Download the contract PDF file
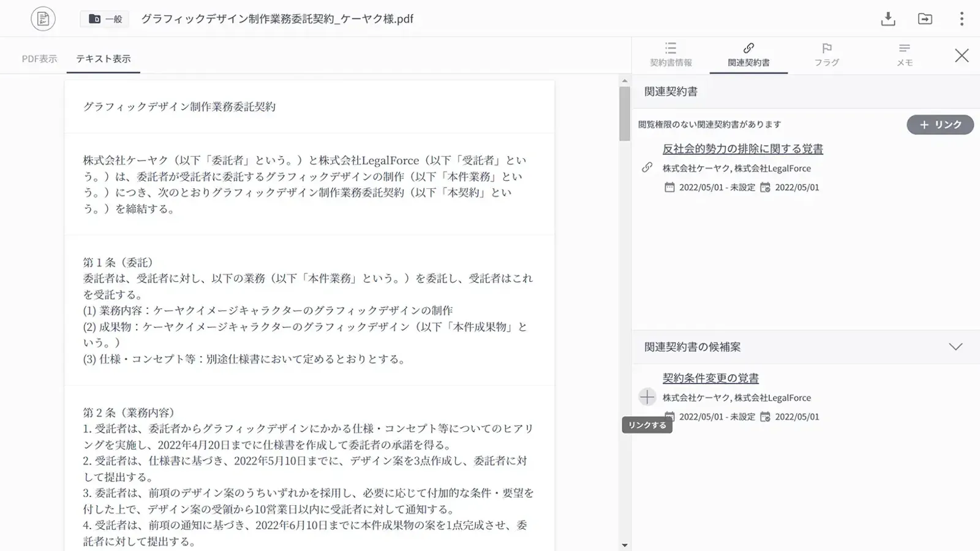This screenshot has width=980, height=551. (x=888, y=19)
